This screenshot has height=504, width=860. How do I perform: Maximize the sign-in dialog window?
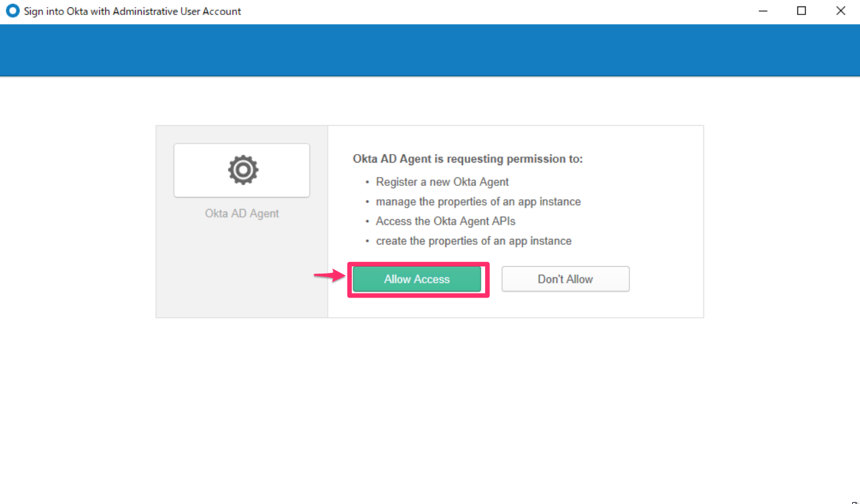click(x=801, y=10)
